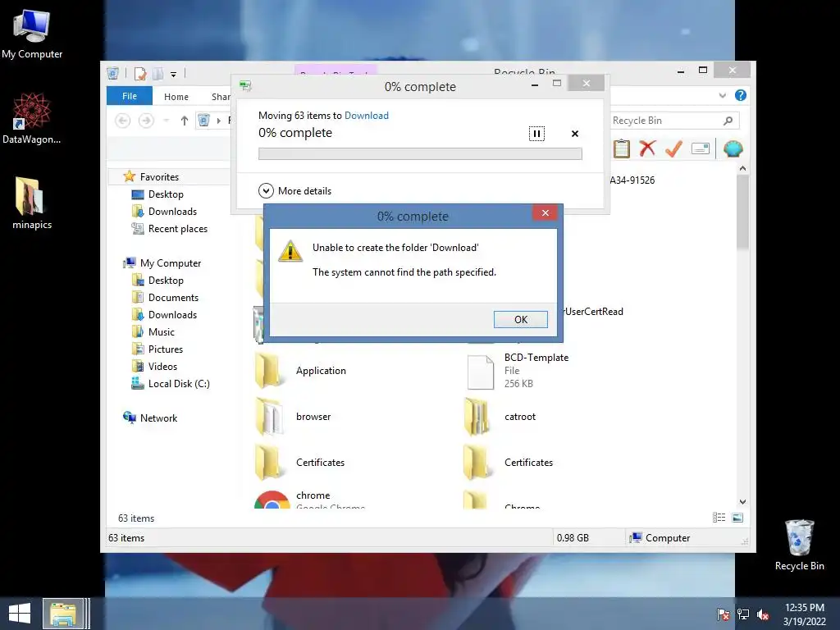Open recent locations dropdown arrow

click(x=166, y=121)
